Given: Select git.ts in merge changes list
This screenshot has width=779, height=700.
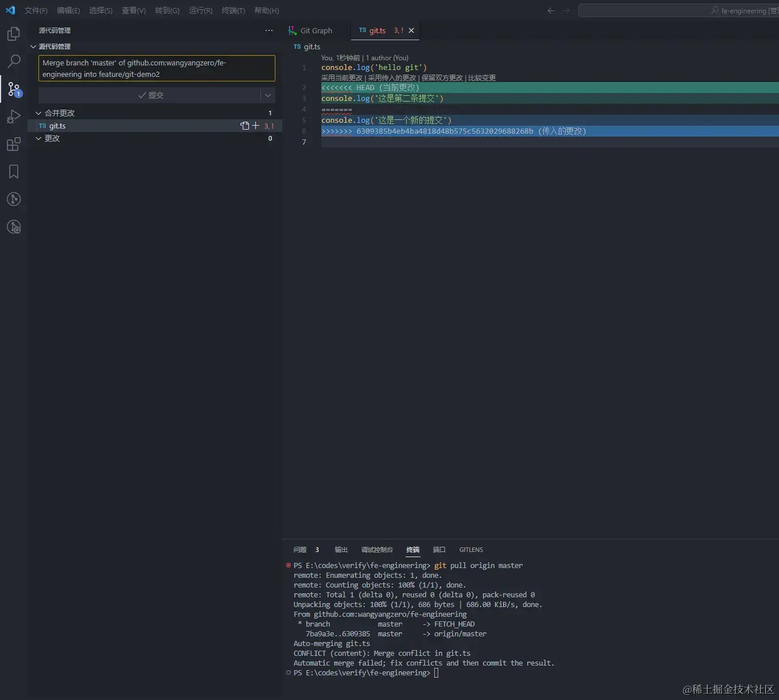Looking at the screenshot, I should [x=155, y=126].
